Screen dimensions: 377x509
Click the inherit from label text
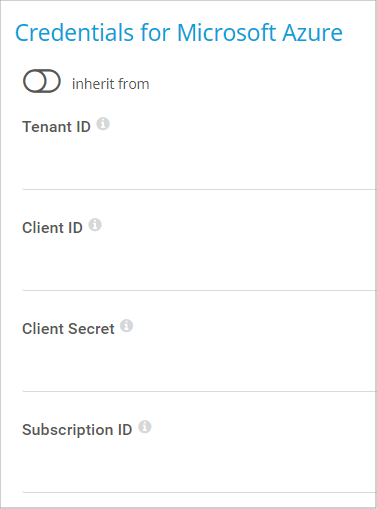click(111, 84)
